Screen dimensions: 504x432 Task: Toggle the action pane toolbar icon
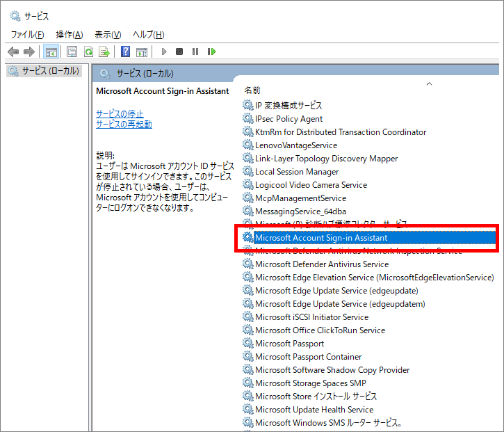tap(141, 51)
